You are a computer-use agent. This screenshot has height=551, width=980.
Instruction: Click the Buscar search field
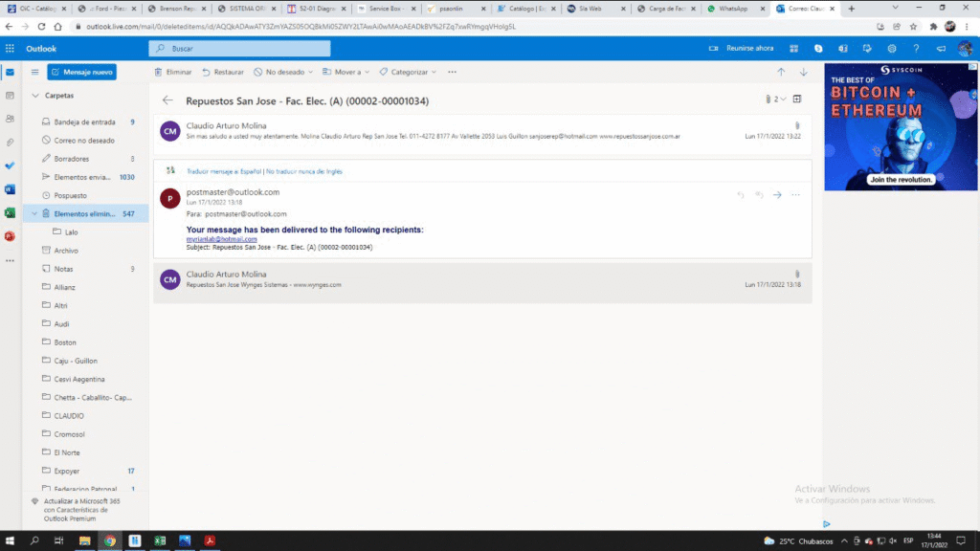239,48
